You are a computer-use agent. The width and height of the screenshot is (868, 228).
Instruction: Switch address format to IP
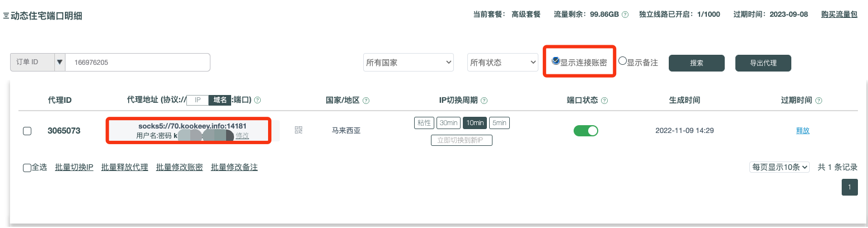[197, 100]
